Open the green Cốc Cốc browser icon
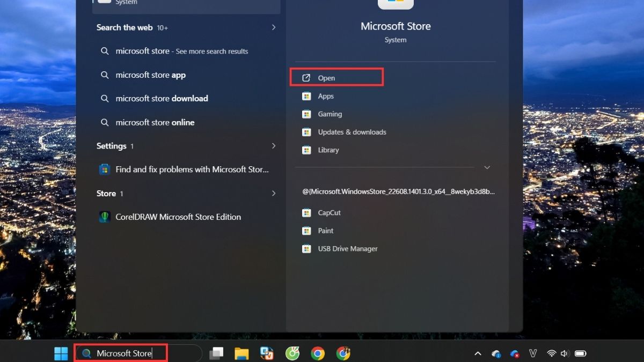The height and width of the screenshot is (362, 644). (292, 353)
